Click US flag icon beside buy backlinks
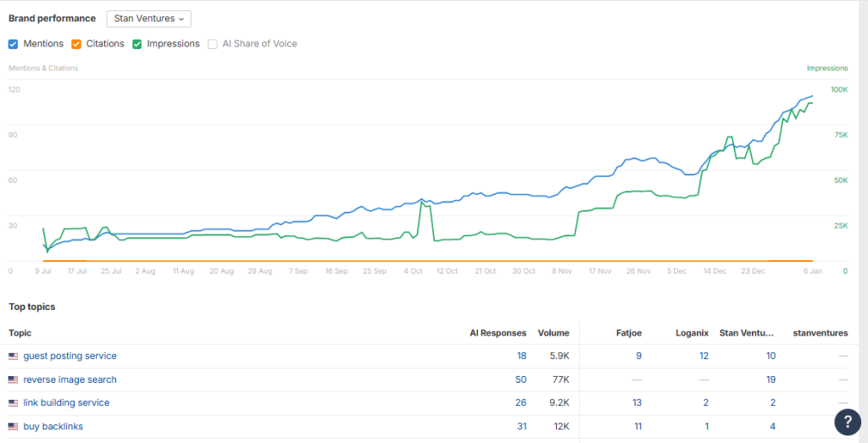The height and width of the screenshot is (443, 868). click(13, 427)
